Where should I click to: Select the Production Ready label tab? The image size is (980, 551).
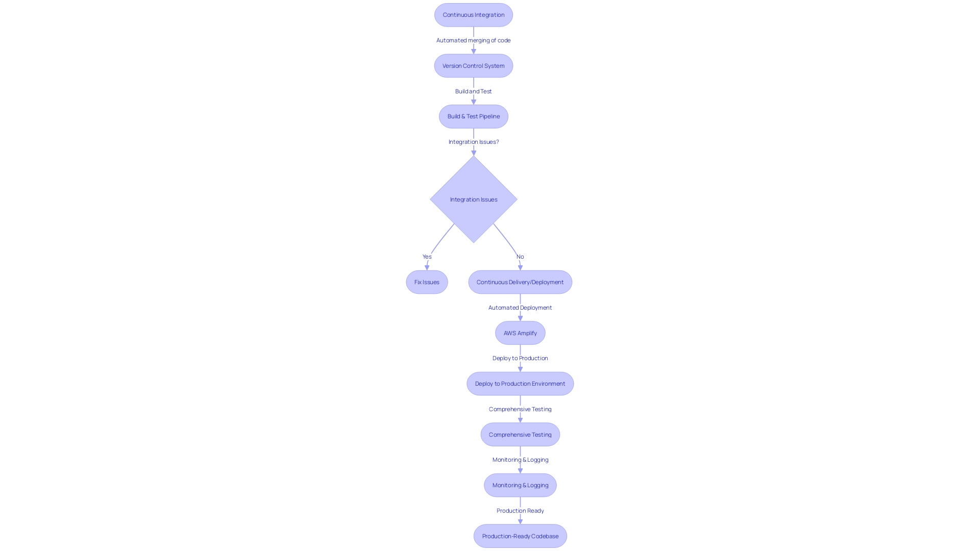[x=520, y=510]
